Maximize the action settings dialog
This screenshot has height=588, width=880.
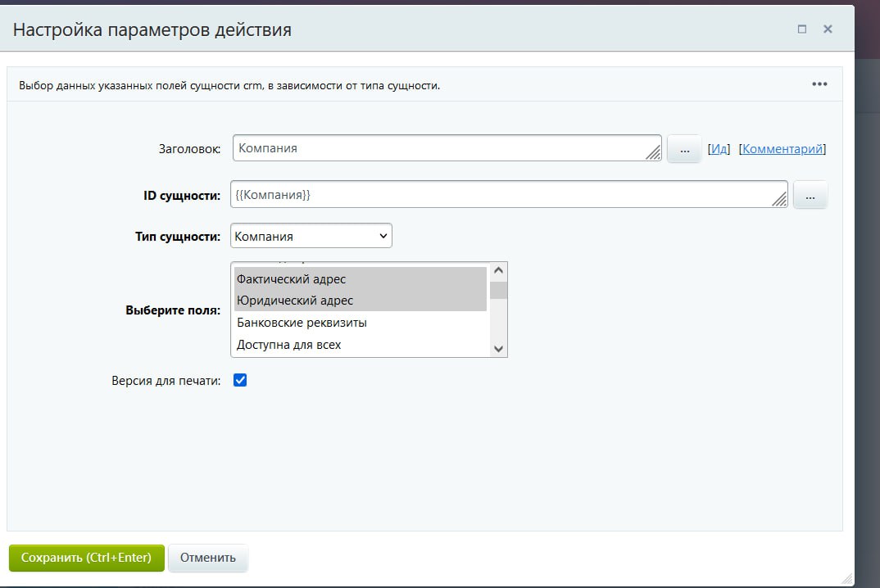coord(802,29)
